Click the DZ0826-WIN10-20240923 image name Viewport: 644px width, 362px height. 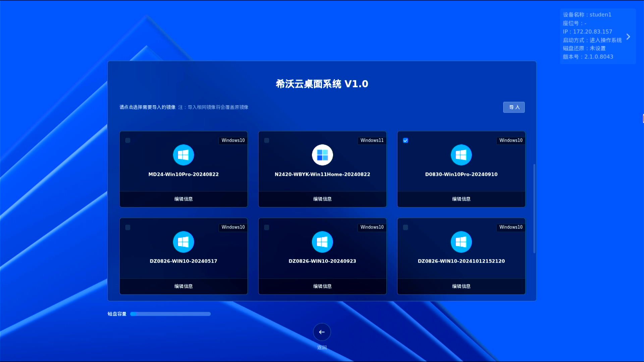(322, 261)
